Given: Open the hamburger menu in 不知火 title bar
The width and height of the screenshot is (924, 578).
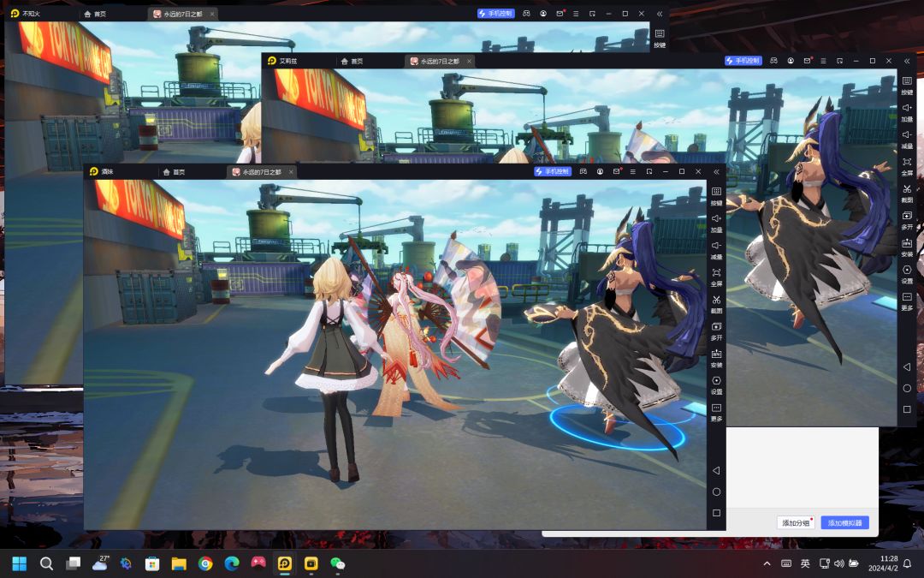Looking at the screenshot, I should coord(577,14).
